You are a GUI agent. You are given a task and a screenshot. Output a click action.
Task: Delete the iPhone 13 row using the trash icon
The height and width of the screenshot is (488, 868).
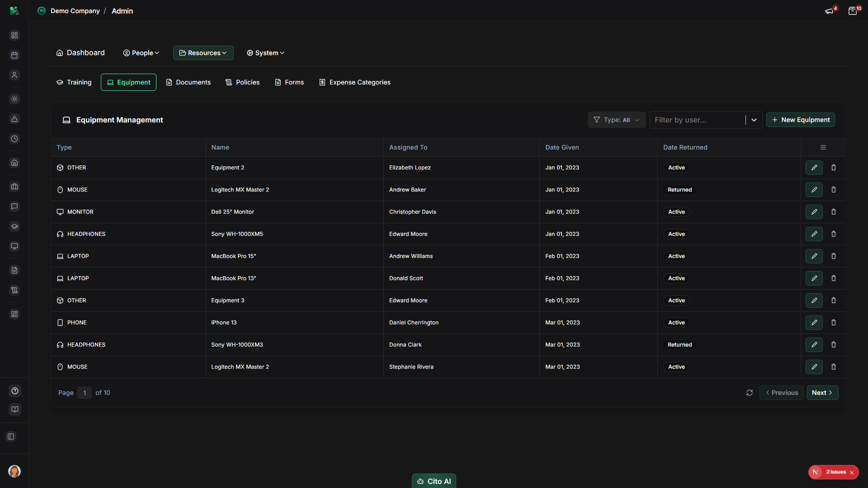tap(834, 322)
